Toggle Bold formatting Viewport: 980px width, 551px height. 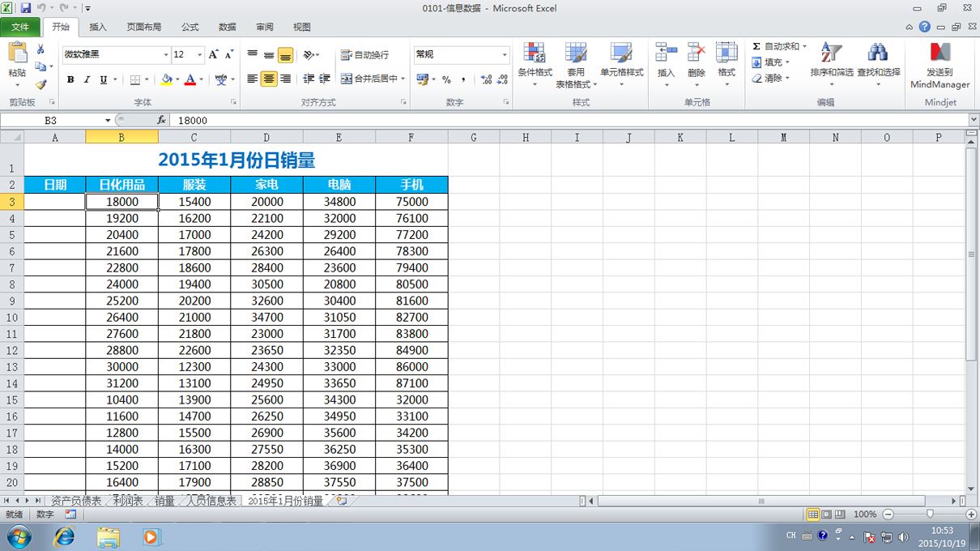coord(70,79)
